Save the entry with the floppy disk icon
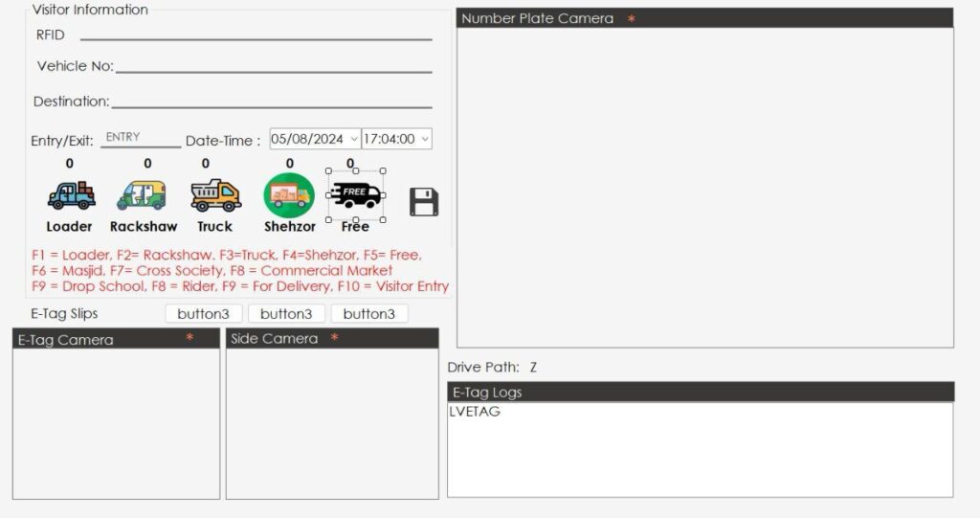The height and width of the screenshot is (518, 980). pyautogui.click(x=424, y=201)
